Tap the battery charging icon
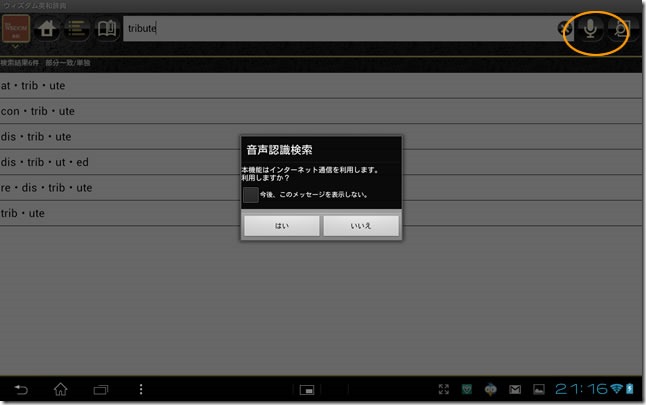Image resolution: width=646 pixels, height=405 pixels. click(x=630, y=389)
